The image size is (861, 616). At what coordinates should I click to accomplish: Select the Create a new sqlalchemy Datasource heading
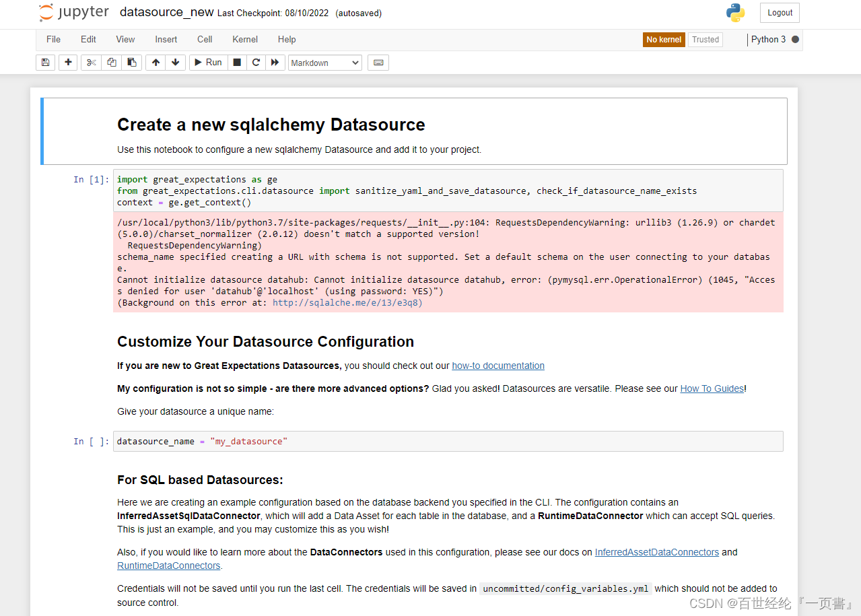pos(271,125)
